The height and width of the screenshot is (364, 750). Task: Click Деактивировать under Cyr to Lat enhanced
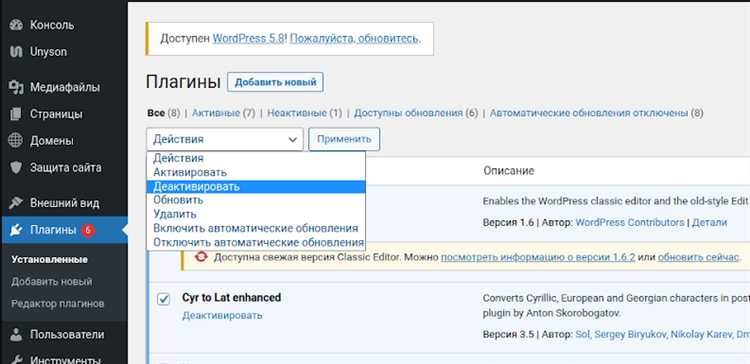point(222,316)
